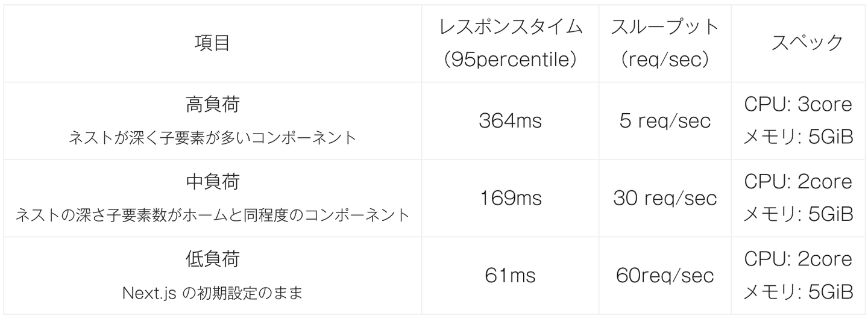Click the 中負荷 row CPU: 2core text
The height and width of the screenshot is (319, 868).
click(x=799, y=181)
